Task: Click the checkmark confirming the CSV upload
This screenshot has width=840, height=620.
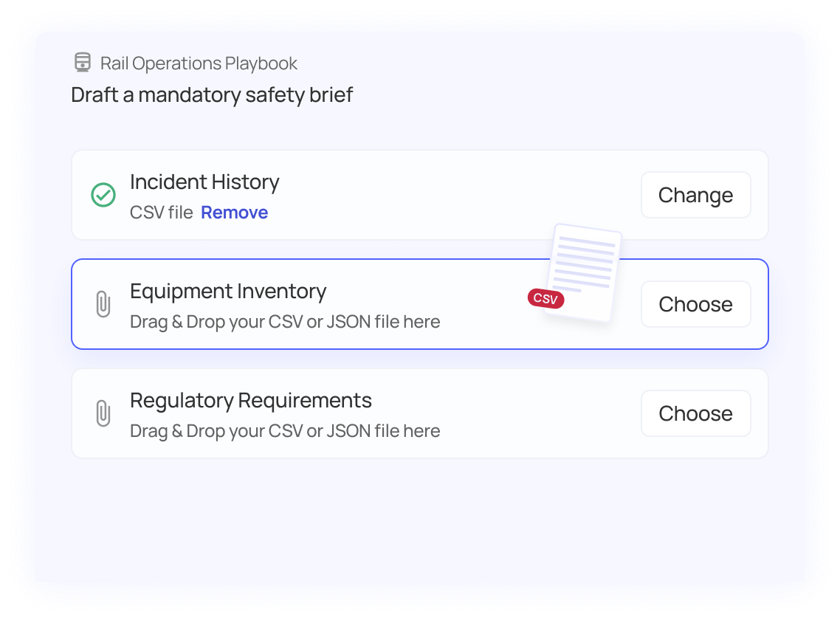Action: 103,195
